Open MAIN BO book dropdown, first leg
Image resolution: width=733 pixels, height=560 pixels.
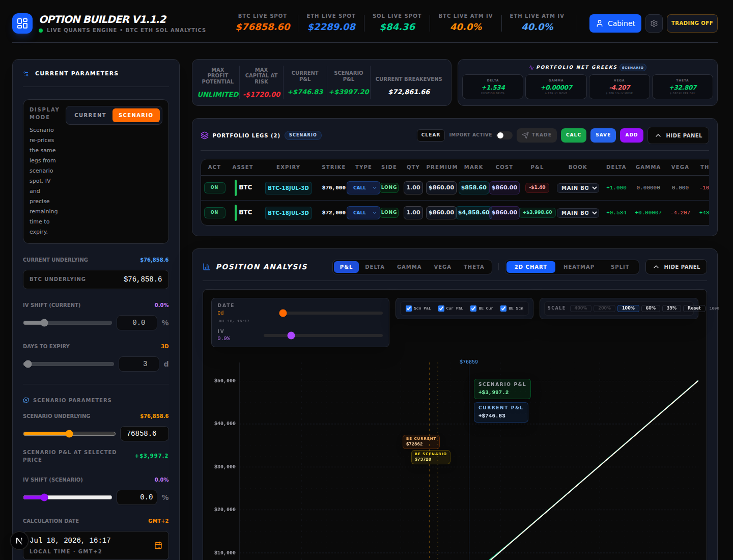(578, 188)
